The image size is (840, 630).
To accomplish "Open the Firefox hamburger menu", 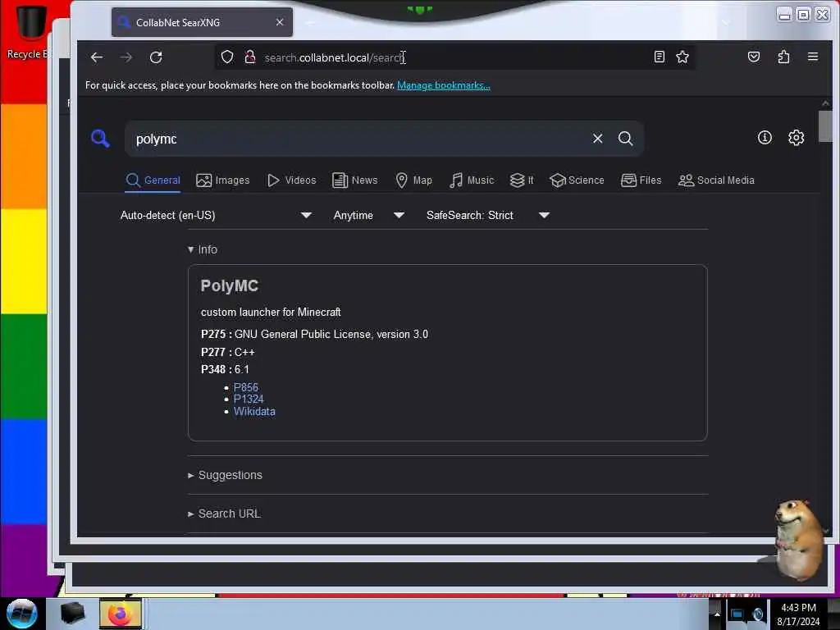I will [813, 57].
